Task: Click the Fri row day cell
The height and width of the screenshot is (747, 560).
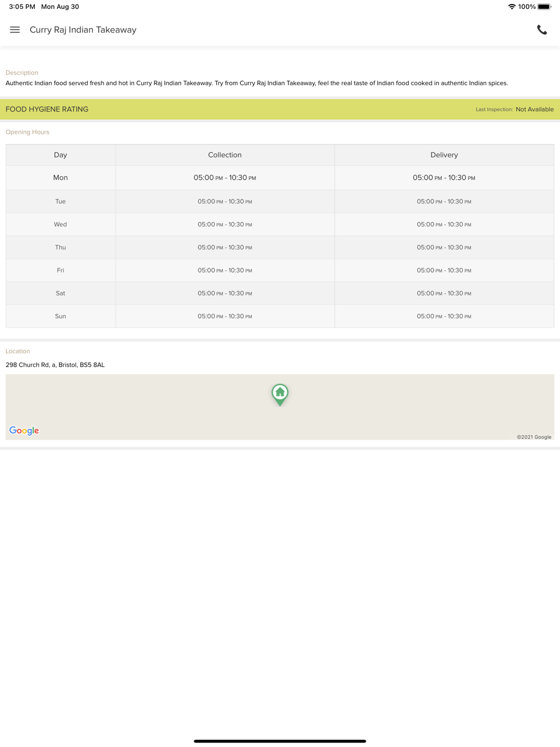Action: (x=60, y=270)
